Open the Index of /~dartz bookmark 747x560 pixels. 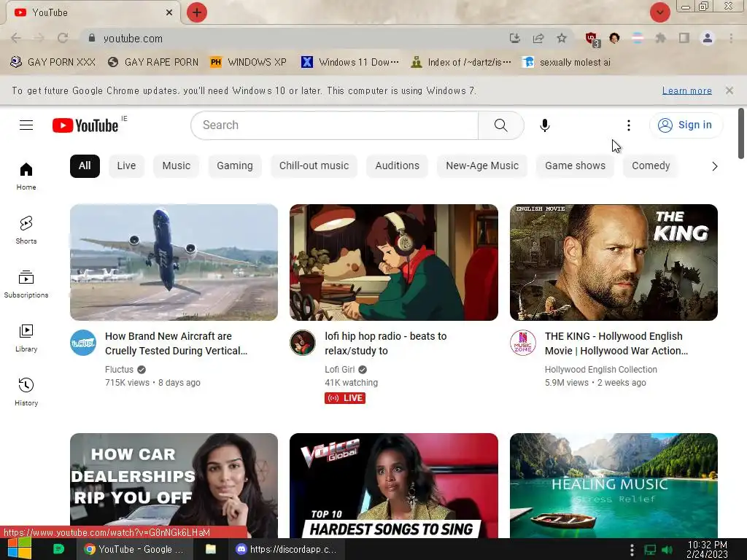(x=461, y=63)
